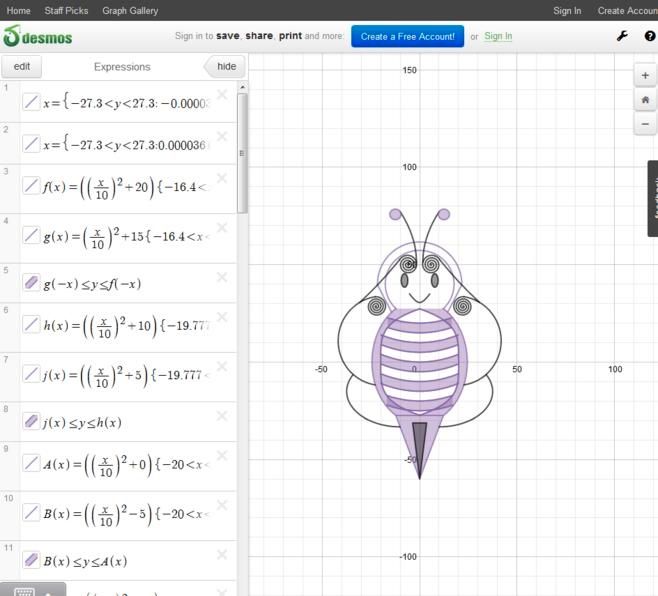Edit the g(x) formula field
Screen dimensions: 658x596
(125, 236)
